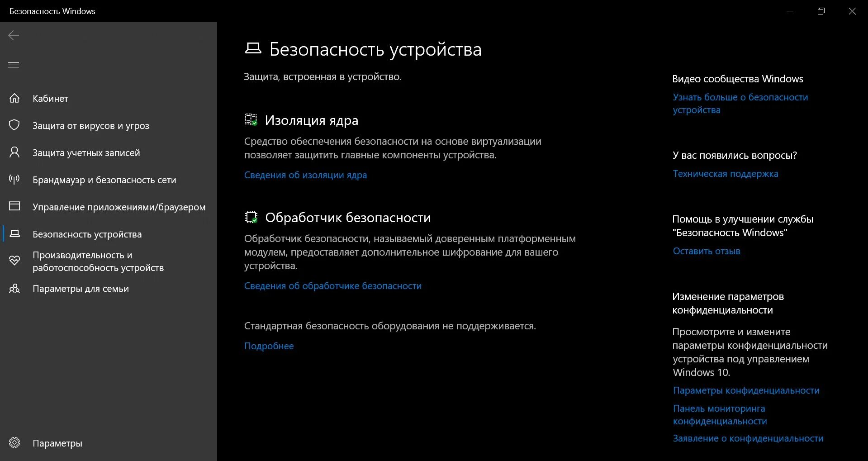
Task: Click the laptop icon for device security
Action: tap(14, 234)
